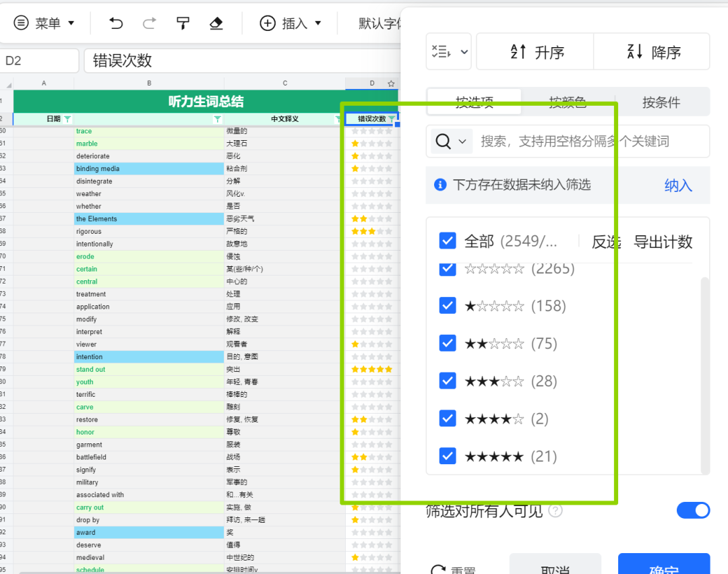728x574 pixels.
Task: Expand the 插入 dropdown
Action: pyautogui.click(x=291, y=24)
